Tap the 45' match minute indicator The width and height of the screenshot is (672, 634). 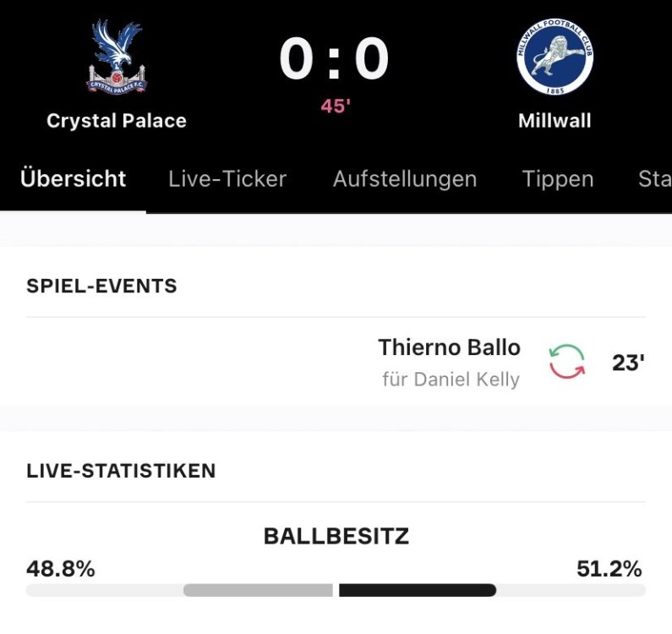pyautogui.click(x=336, y=107)
